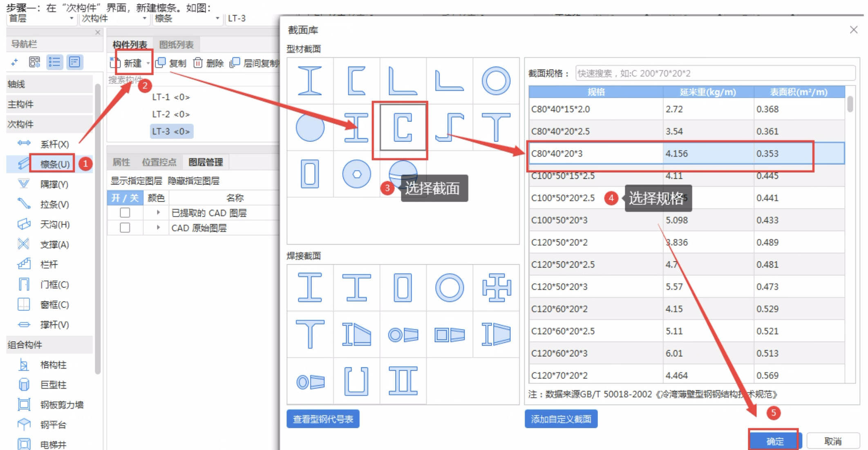Select the welded T-shaped section icon
868x450 pixels.
pyautogui.click(x=310, y=334)
